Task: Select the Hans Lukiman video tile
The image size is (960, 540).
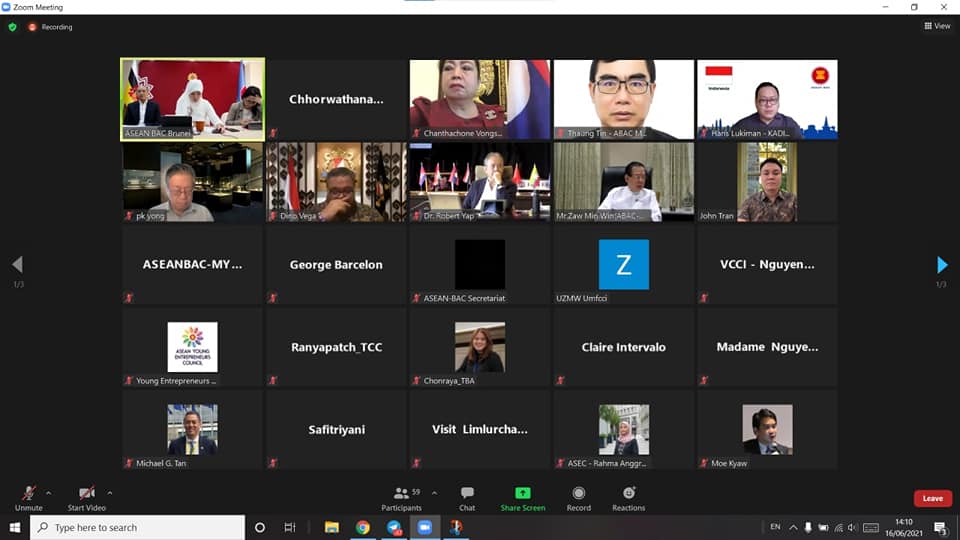Action: coord(767,99)
